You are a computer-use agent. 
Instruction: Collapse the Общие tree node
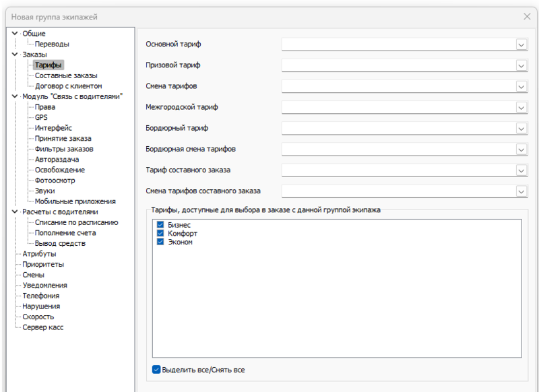click(15, 34)
